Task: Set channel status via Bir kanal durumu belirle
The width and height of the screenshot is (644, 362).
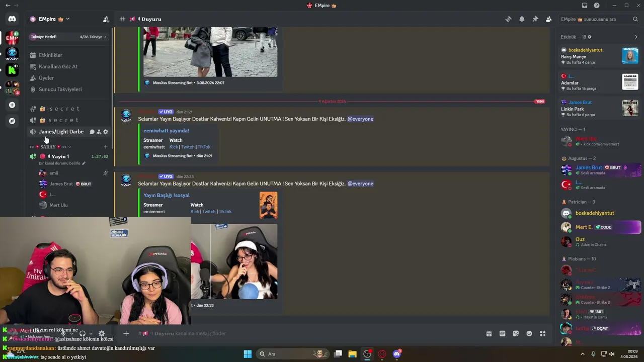Action: pyautogui.click(x=62, y=163)
